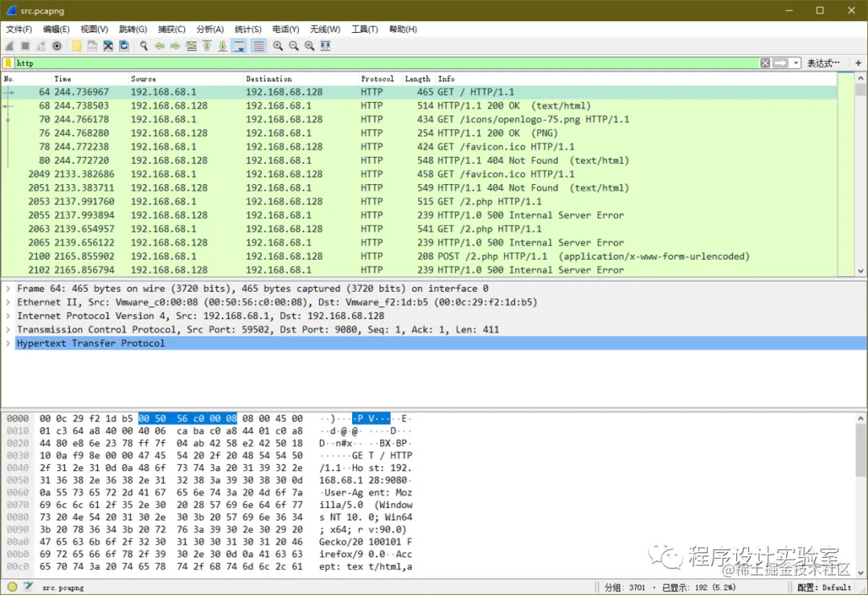Screen dimensions: 868x595
Task: Add a filter button with plus icon
Action: click(858, 64)
